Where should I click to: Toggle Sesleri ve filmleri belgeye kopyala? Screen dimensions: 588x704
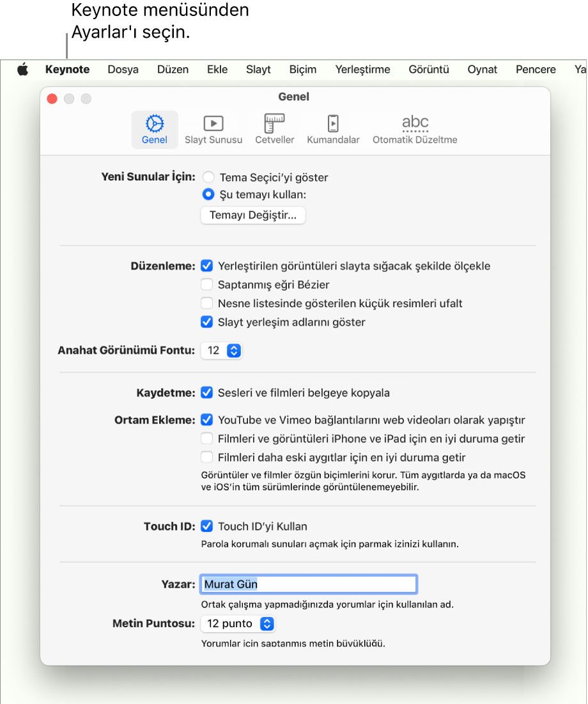207,393
